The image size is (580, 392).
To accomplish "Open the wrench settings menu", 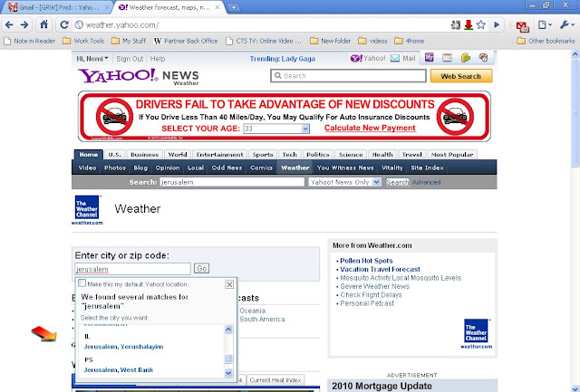I will click(x=566, y=24).
